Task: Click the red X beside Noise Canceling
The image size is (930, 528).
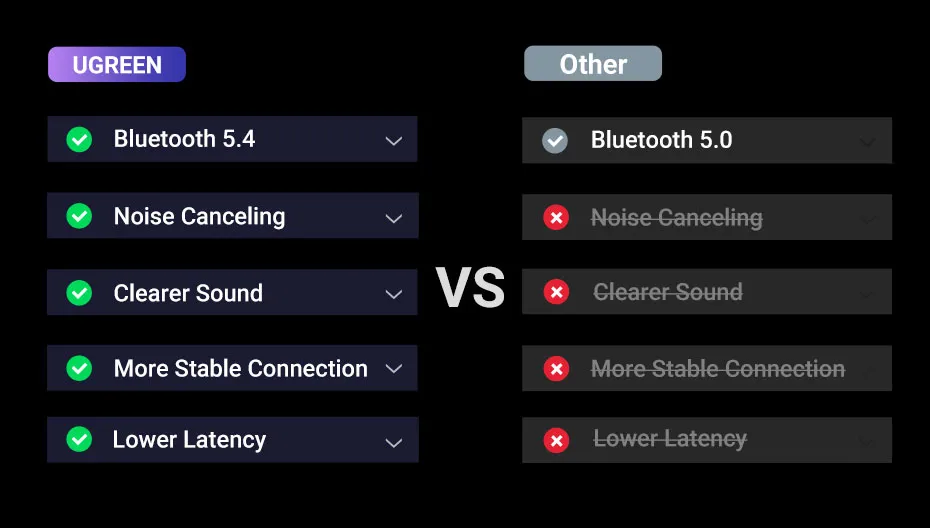Action: coord(556,217)
